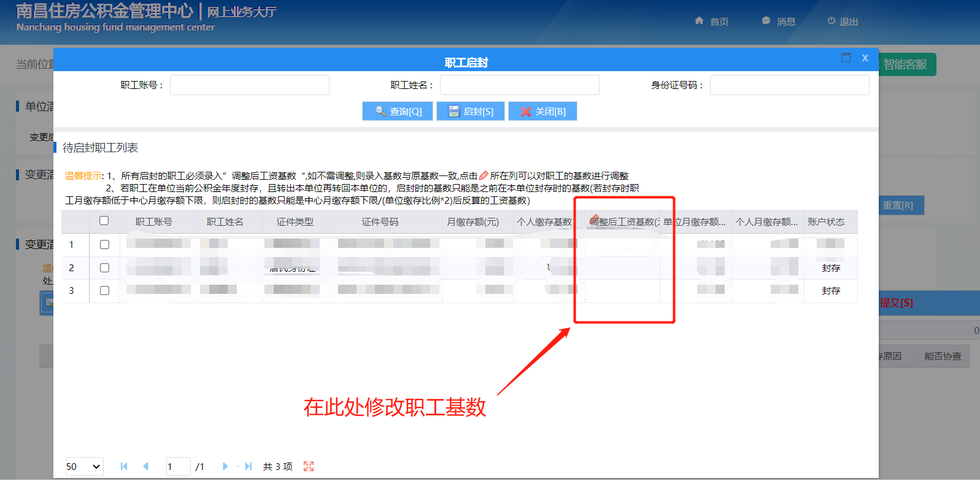The image size is (980, 481).
Task: Click the 退出 logout button
Action: [x=843, y=21]
